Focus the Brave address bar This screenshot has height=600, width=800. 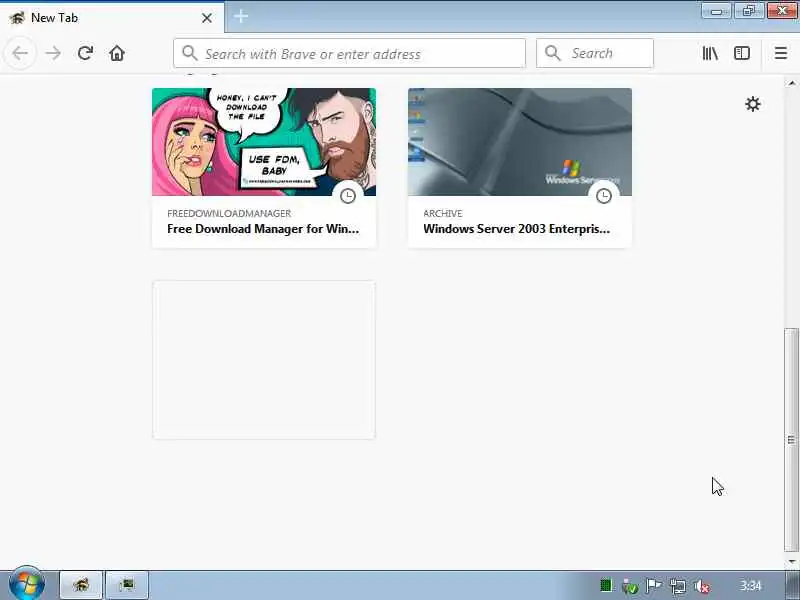(x=349, y=53)
